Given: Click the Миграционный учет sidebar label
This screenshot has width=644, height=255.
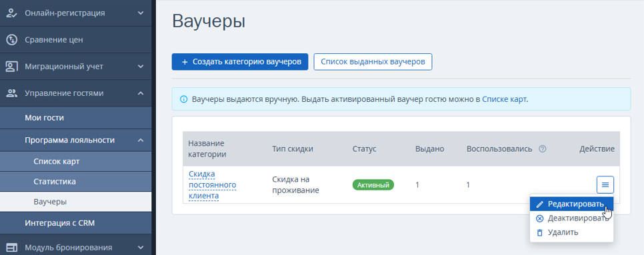Looking at the screenshot, I should [64, 67].
